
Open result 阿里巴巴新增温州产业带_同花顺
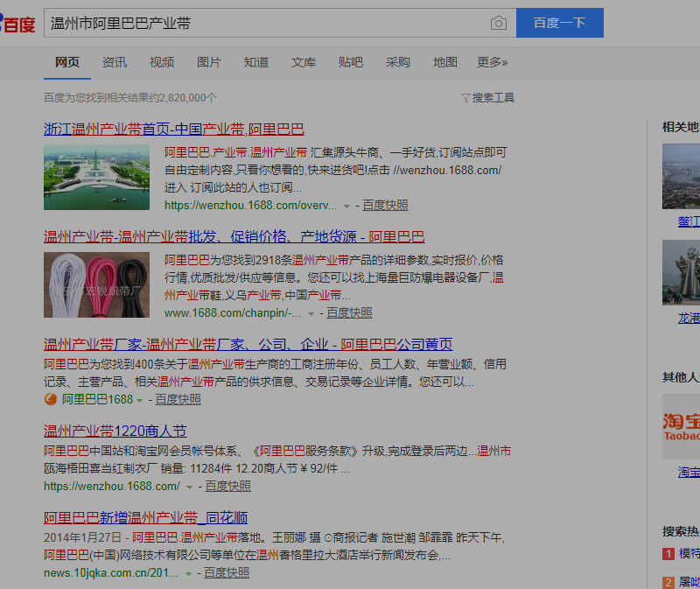pos(145,517)
